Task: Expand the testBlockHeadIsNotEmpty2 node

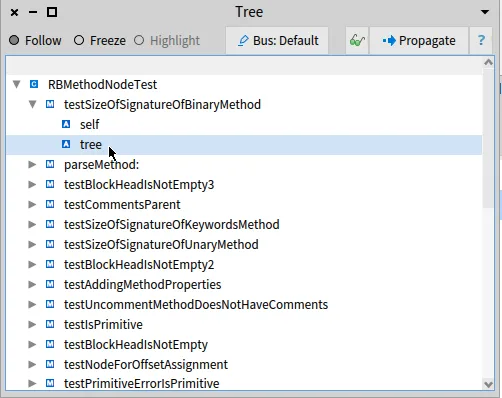Action: tap(32, 264)
